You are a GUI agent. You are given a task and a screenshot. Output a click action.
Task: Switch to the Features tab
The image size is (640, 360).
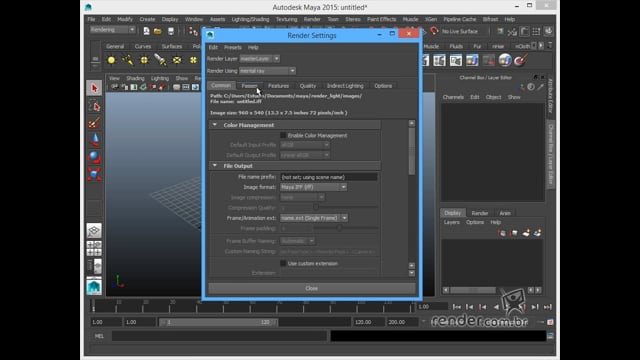click(278, 86)
